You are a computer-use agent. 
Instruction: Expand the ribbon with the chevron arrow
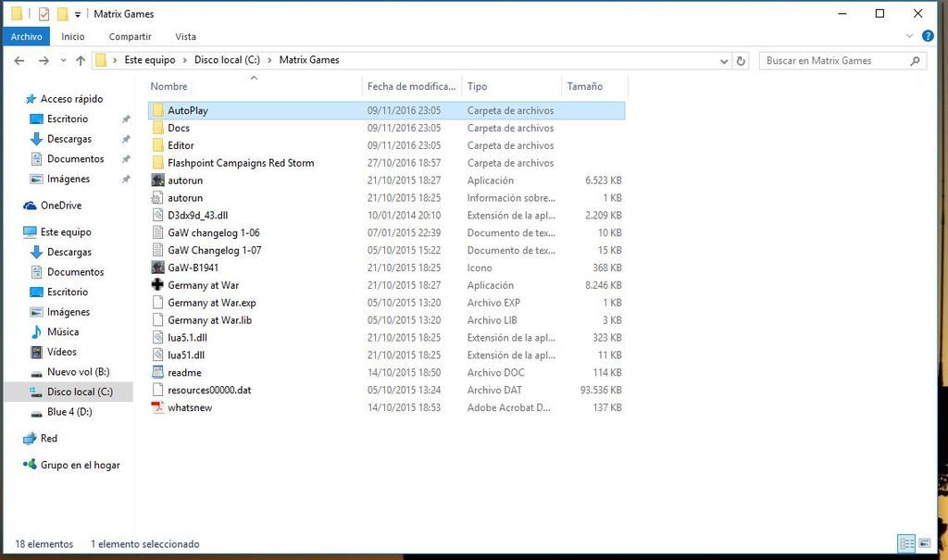[909, 37]
